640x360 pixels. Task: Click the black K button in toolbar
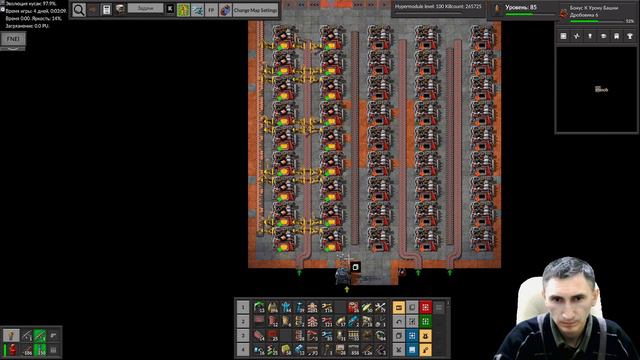point(170,9)
